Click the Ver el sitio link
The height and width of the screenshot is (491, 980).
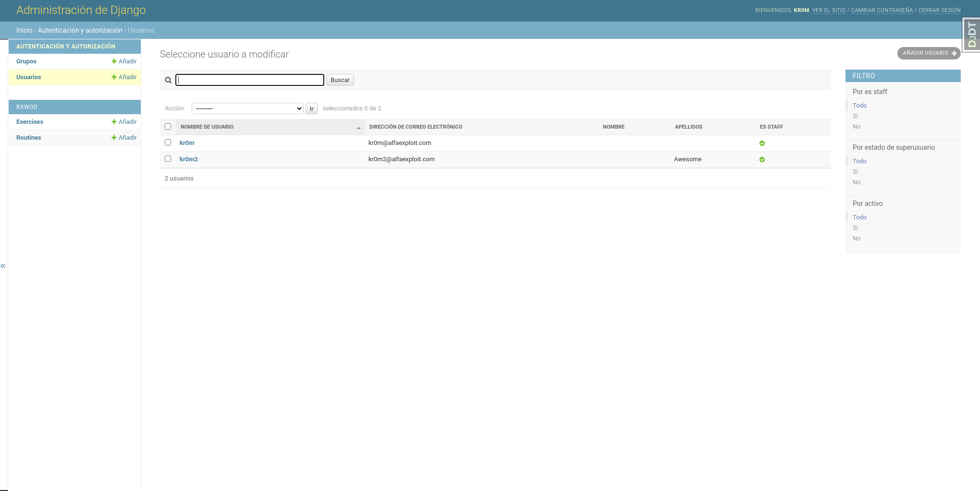pyautogui.click(x=829, y=10)
